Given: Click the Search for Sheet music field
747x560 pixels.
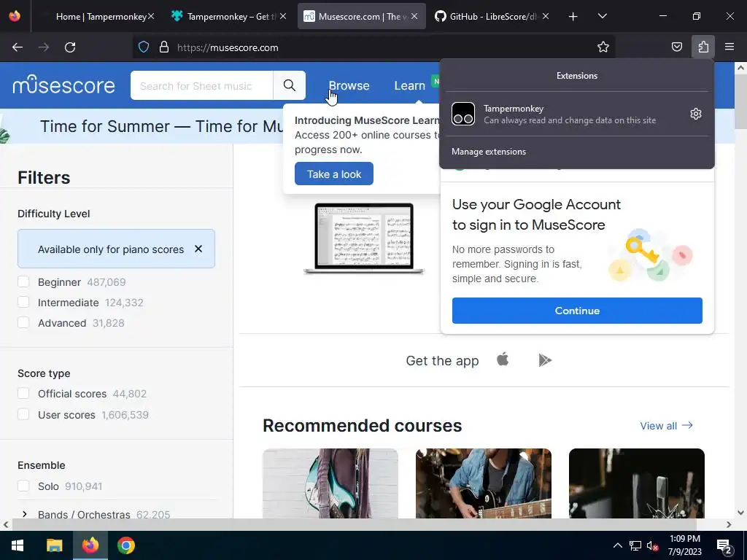Looking at the screenshot, I should (x=201, y=86).
